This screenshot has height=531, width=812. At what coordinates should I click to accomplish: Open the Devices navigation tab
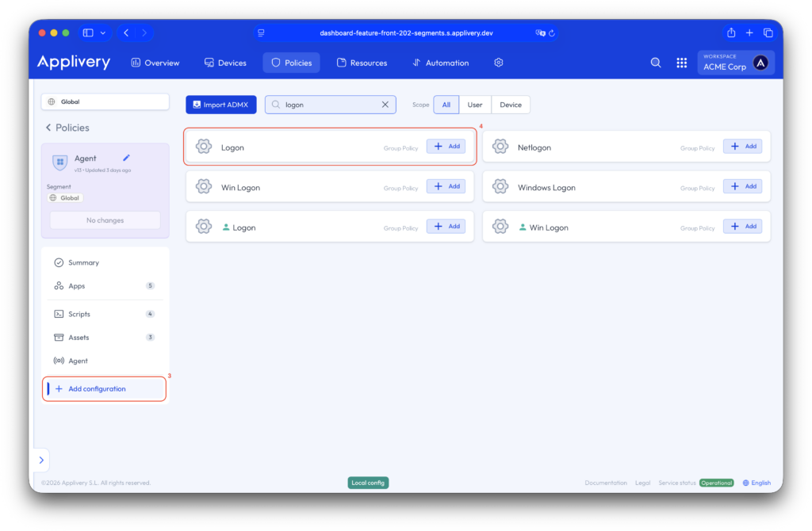(x=225, y=63)
